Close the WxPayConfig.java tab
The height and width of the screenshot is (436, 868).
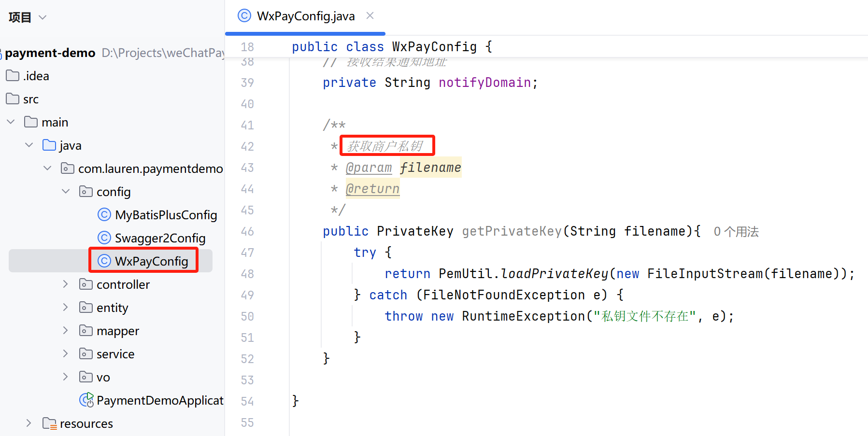pos(370,15)
